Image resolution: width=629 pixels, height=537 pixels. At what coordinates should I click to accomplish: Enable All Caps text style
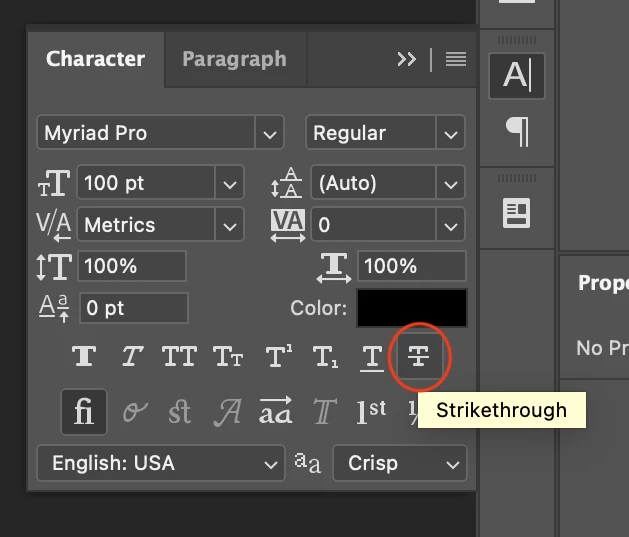(x=179, y=356)
